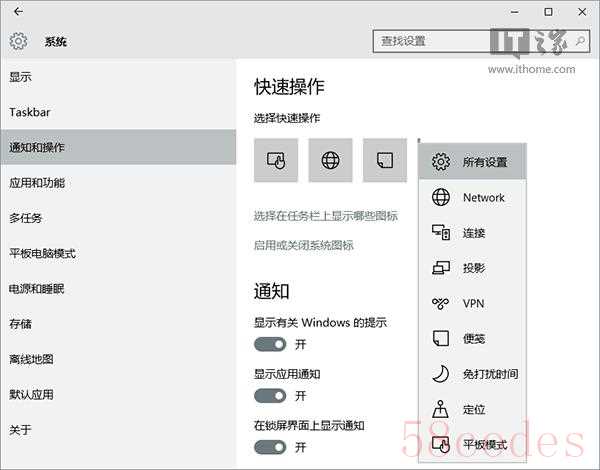Open 选择在任务栏上显示哪些图标 link
600x470 pixels.
[325, 216]
